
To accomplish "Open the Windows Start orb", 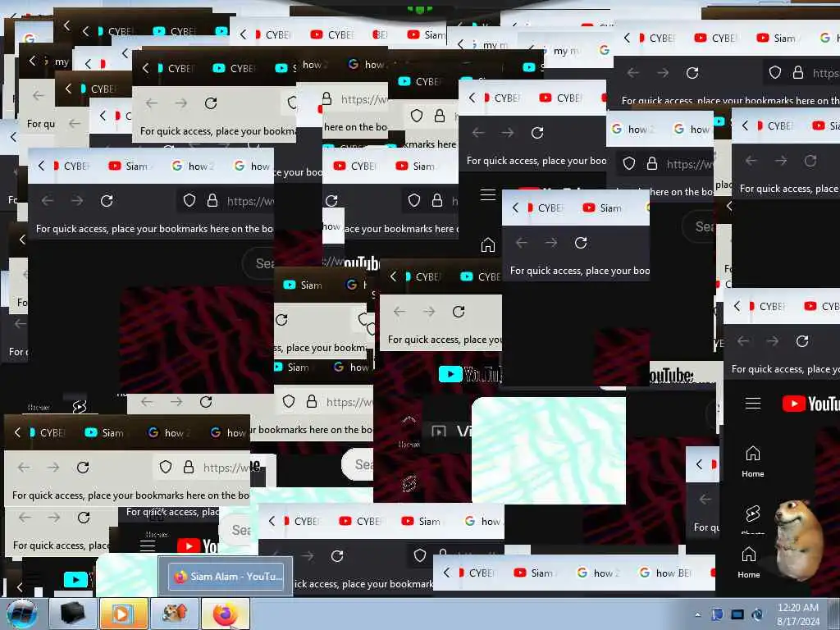I will click(x=21, y=614).
